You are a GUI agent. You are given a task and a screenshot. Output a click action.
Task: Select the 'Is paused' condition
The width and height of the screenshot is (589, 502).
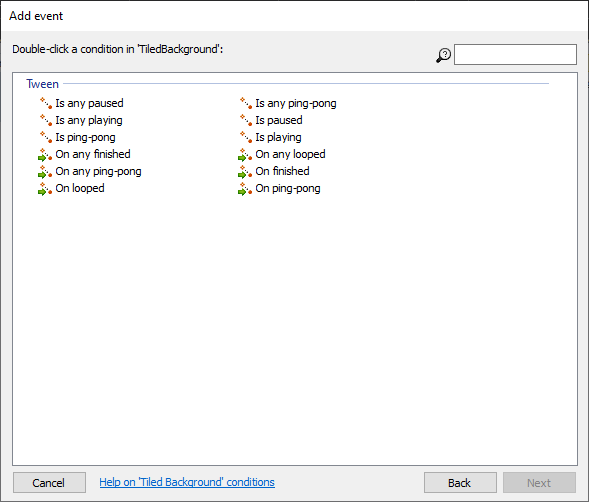(x=279, y=120)
